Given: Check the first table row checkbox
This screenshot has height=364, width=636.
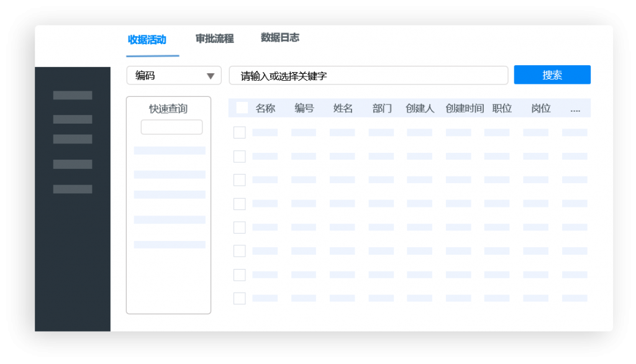Looking at the screenshot, I should (239, 132).
